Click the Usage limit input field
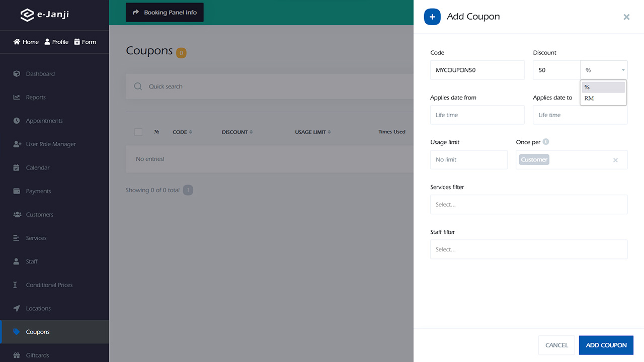 pos(468,160)
